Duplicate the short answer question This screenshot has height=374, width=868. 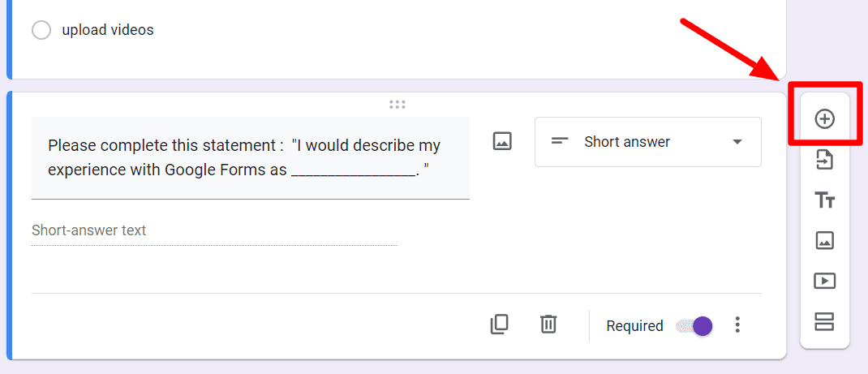coord(500,325)
